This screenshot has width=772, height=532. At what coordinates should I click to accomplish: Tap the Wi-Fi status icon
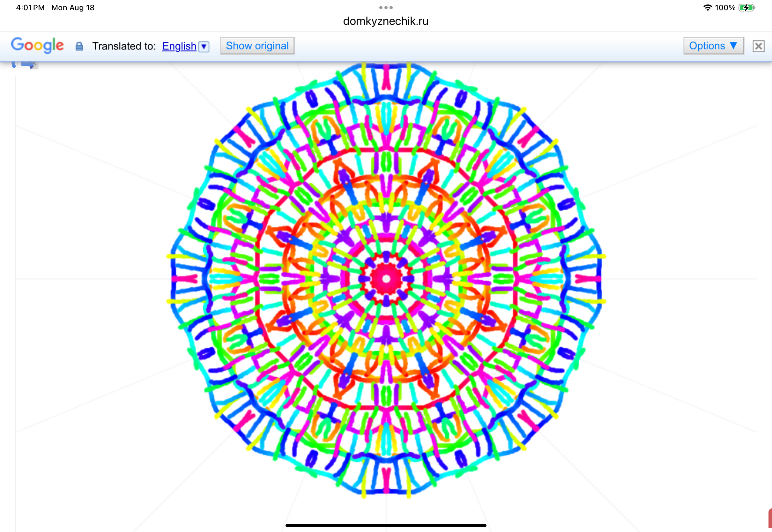point(707,7)
